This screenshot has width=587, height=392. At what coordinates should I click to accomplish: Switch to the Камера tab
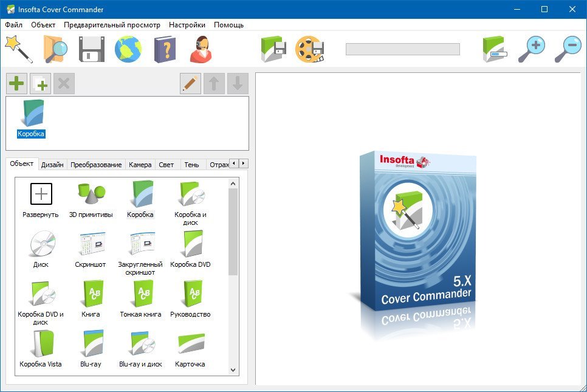click(140, 165)
